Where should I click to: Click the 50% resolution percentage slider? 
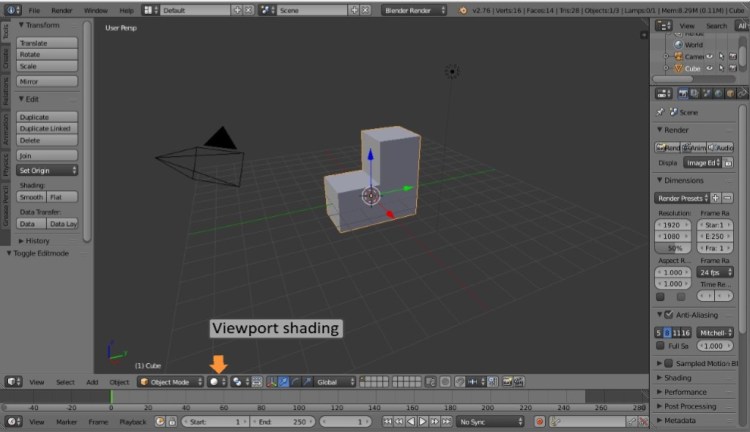click(673, 248)
